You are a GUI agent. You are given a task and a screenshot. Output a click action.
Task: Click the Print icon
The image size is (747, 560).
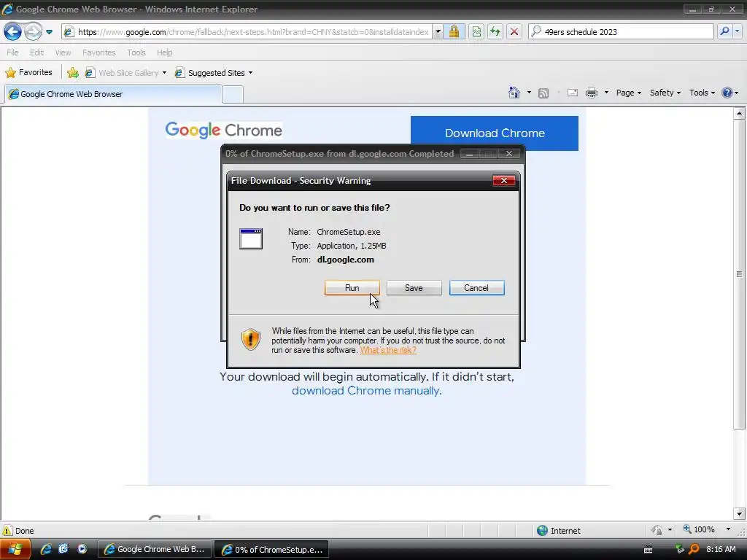[x=591, y=93]
